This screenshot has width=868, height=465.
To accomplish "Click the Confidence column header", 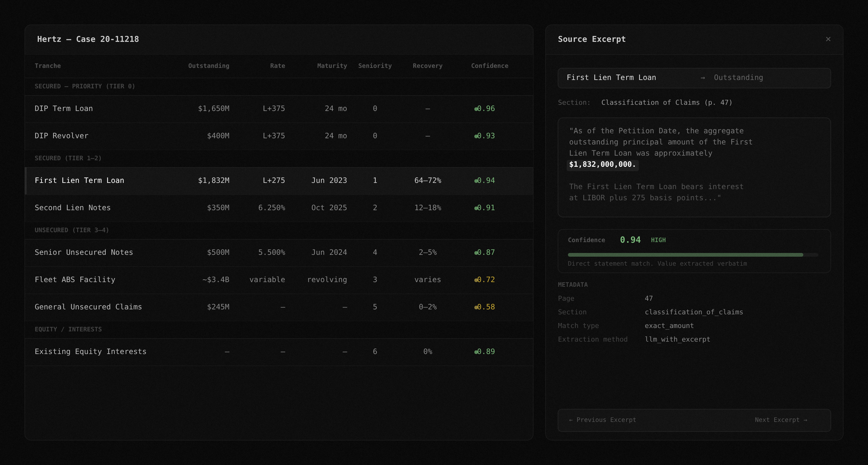I will tap(489, 66).
